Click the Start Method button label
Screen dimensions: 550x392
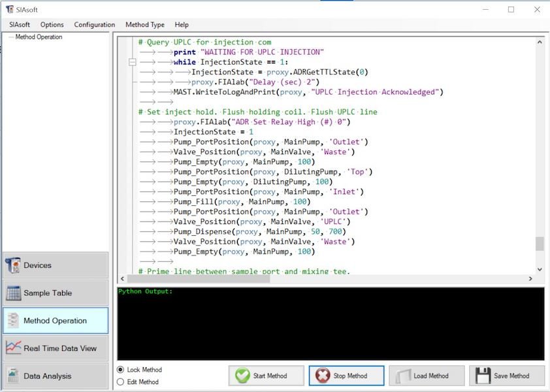point(270,376)
